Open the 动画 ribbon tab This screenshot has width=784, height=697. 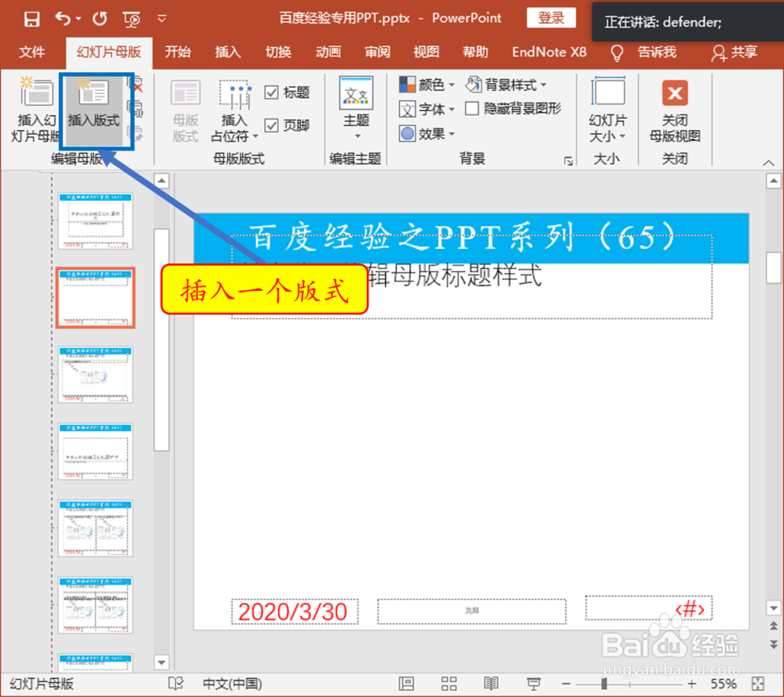coord(328,52)
